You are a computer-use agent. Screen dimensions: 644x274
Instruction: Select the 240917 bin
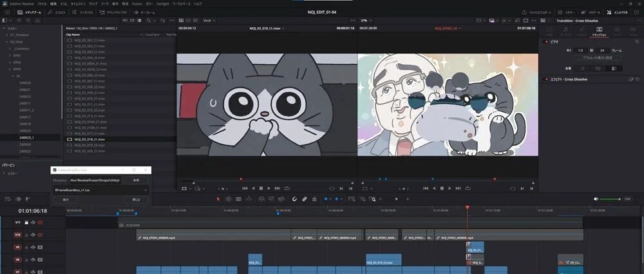(x=25, y=117)
